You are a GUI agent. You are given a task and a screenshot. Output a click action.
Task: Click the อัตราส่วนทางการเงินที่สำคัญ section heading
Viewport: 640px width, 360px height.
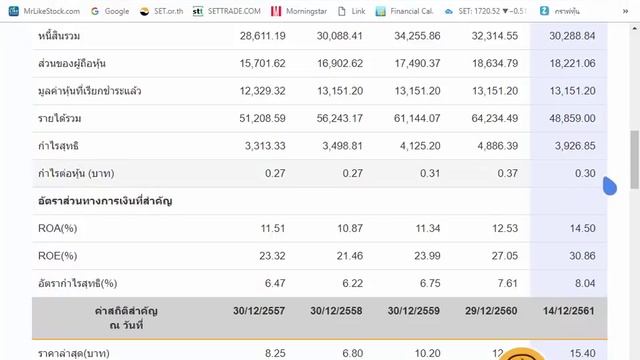click(105, 201)
